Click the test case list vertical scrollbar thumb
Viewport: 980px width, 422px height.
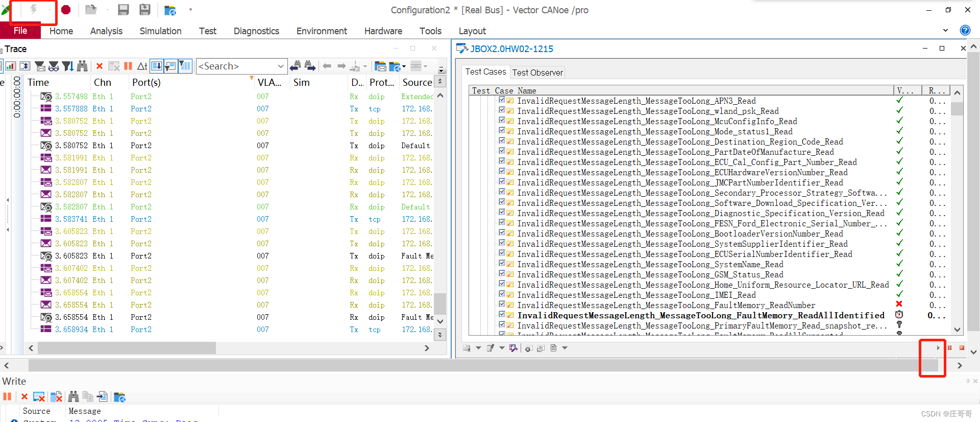coord(957,108)
